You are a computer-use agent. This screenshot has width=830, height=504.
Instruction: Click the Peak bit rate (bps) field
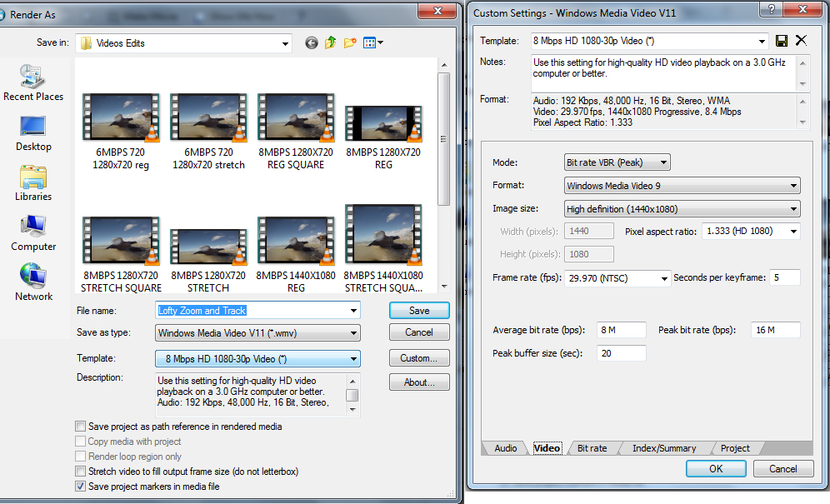[x=776, y=330]
